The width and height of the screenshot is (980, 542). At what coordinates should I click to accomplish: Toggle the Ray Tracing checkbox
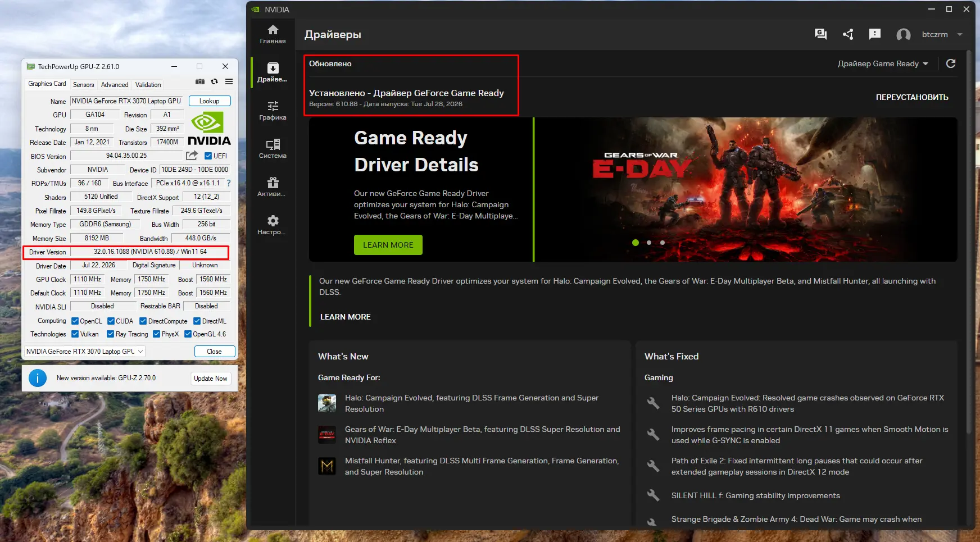click(111, 334)
